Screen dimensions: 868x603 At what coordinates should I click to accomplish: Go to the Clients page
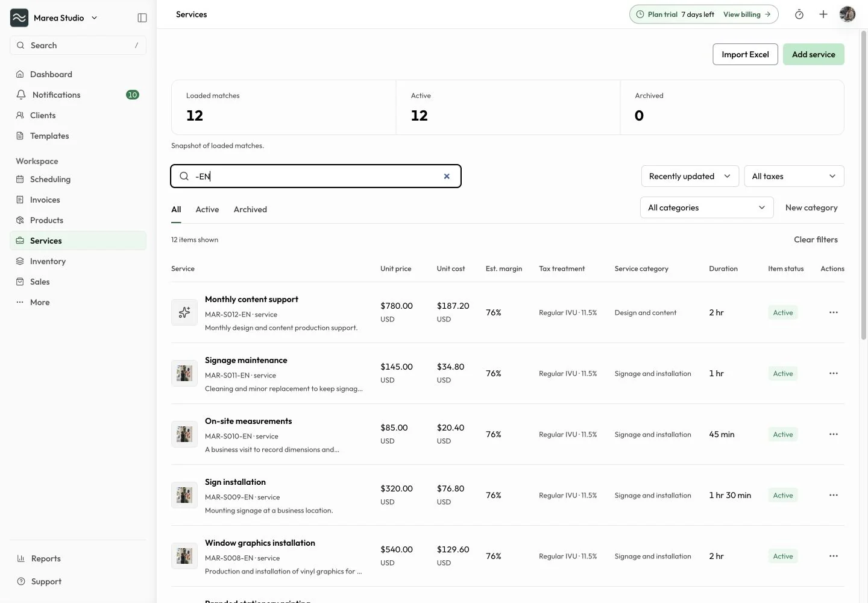pos(78,115)
